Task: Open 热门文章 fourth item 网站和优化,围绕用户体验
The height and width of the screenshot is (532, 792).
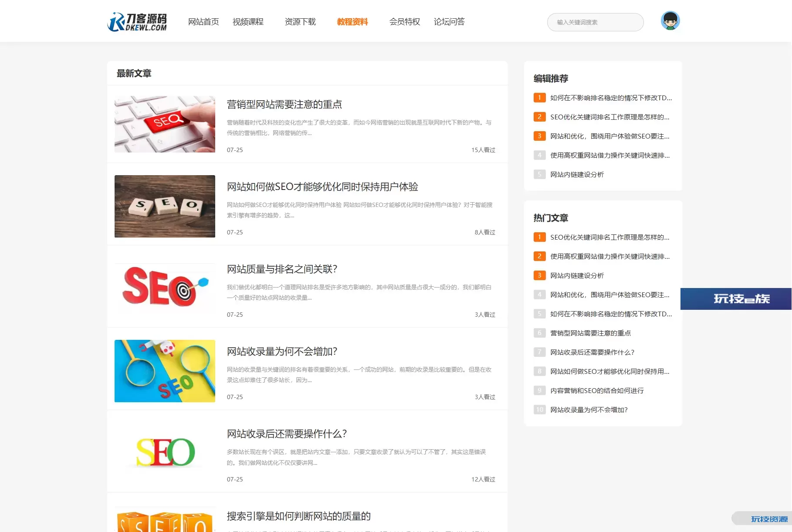Action: (609, 295)
